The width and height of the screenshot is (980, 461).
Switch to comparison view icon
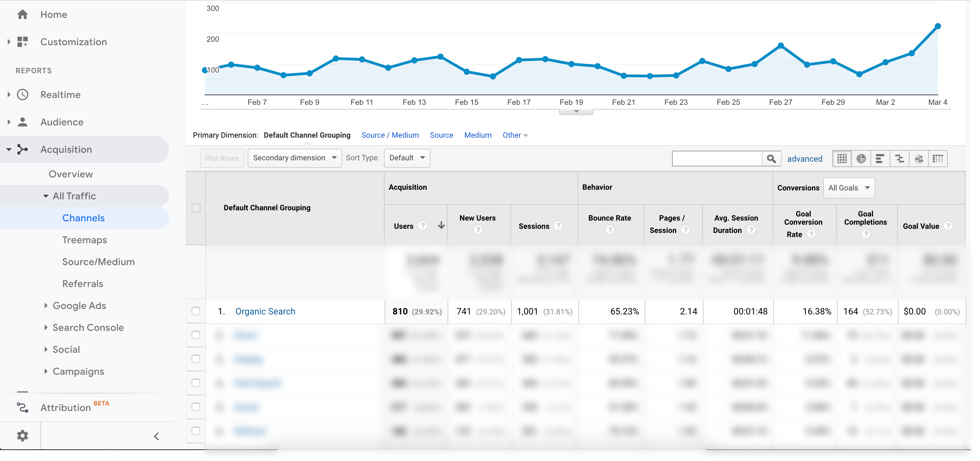(x=899, y=159)
